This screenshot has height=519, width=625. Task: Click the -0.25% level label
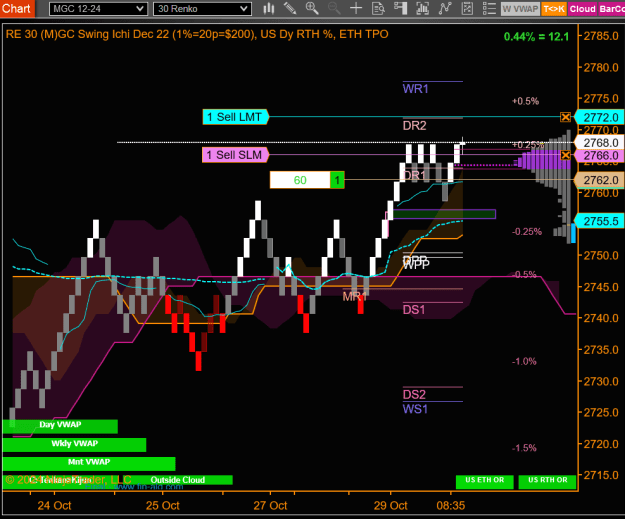pyautogui.click(x=527, y=232)
